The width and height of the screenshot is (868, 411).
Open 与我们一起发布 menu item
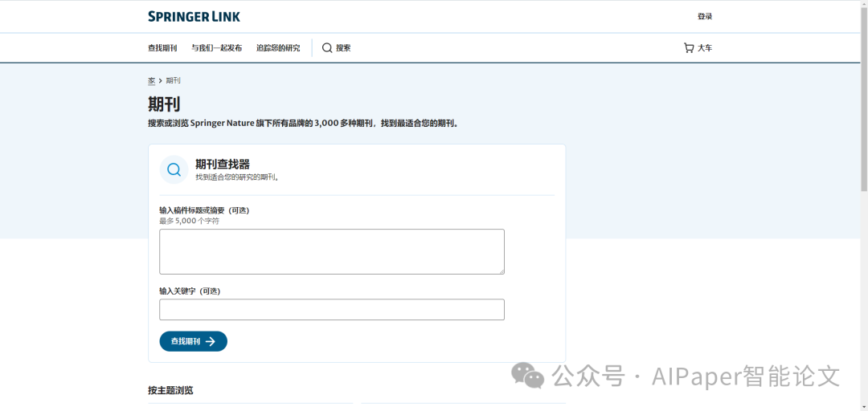(x=216, y=48)
